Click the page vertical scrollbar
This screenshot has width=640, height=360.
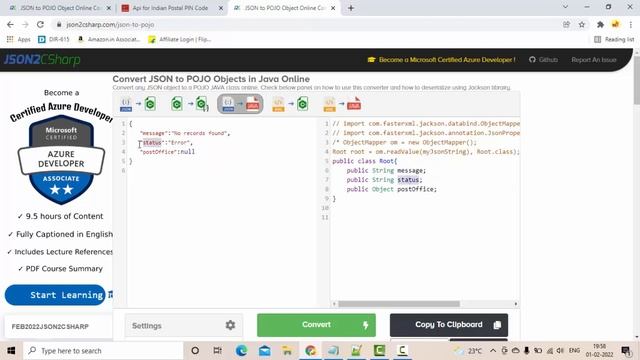tap(636, 80)
